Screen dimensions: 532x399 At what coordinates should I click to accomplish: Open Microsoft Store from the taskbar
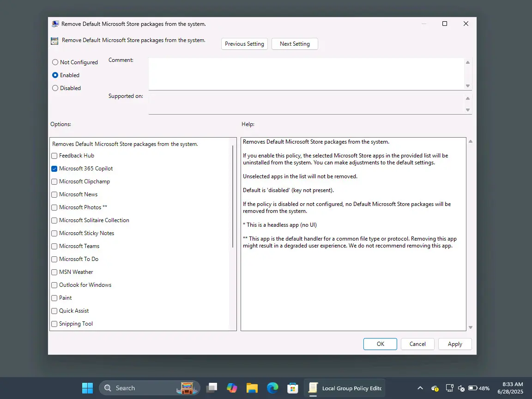click(x=292, y=388)
